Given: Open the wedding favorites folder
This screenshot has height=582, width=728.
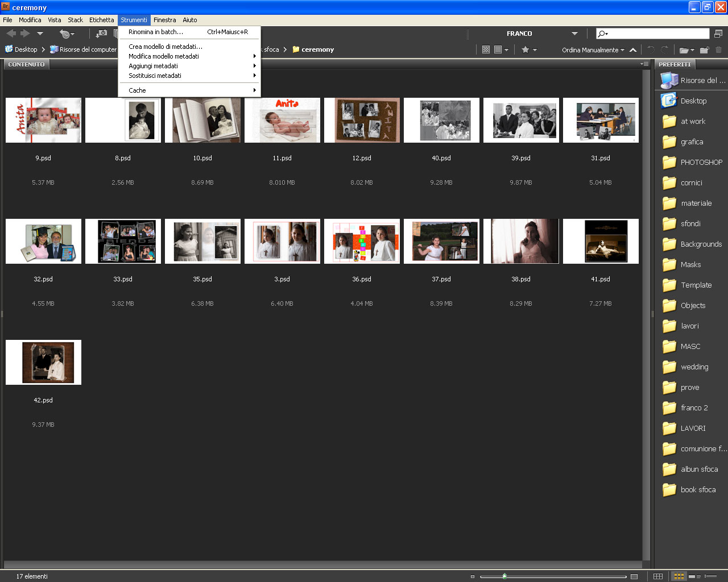Looking at the screenshot, I should click(694, 367).
